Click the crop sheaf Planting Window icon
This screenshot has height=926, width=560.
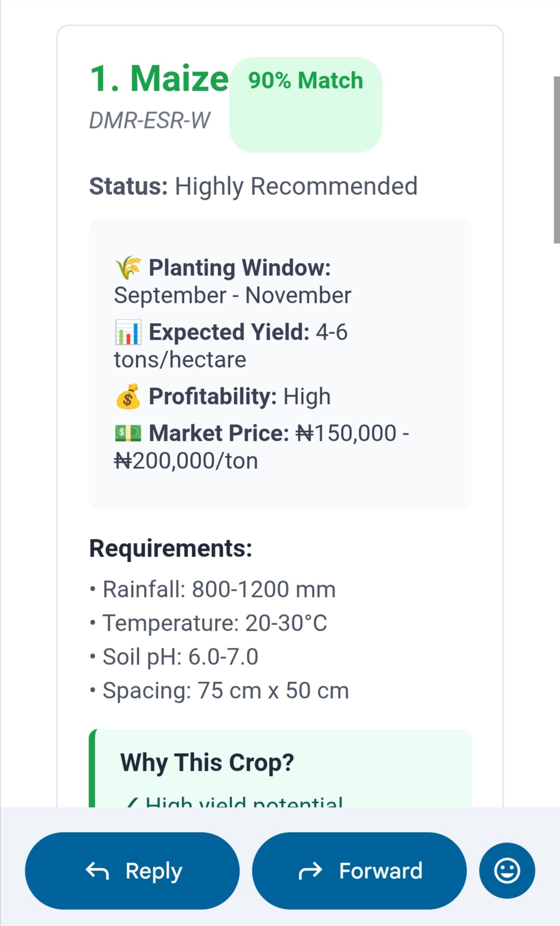coord(128,268)
